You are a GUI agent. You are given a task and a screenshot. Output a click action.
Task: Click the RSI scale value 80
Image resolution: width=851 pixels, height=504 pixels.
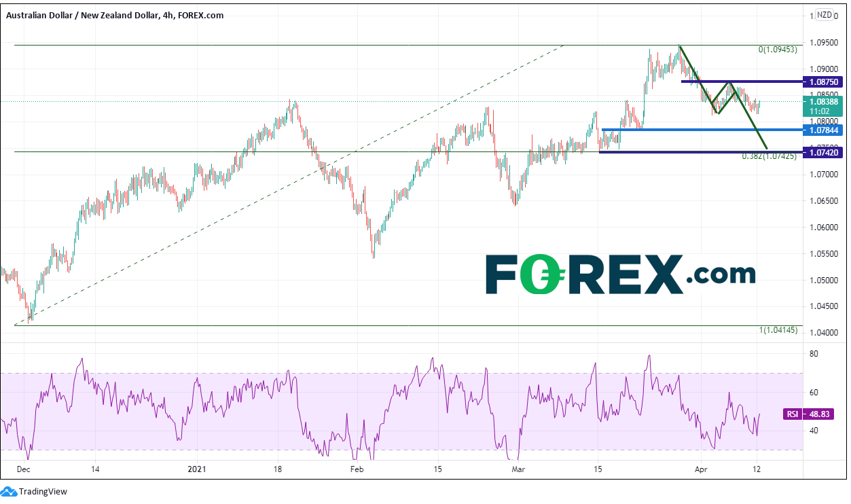pyautogui.click(x=813, y=354)
